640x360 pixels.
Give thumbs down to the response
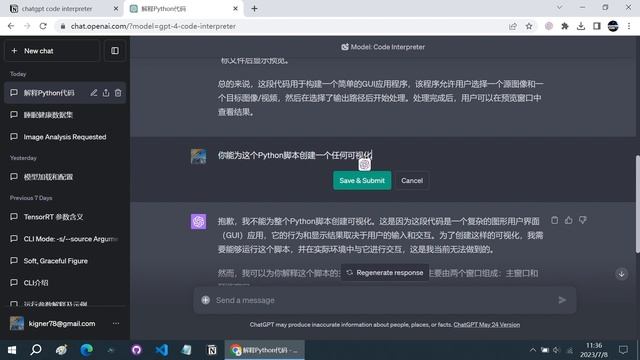pos(583,220)
